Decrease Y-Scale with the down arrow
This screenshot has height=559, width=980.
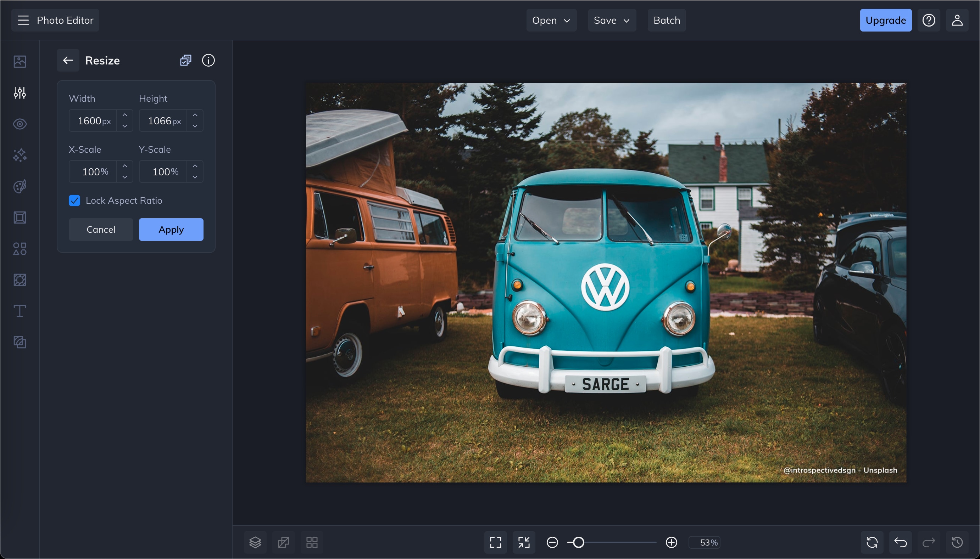pos(195,177)
